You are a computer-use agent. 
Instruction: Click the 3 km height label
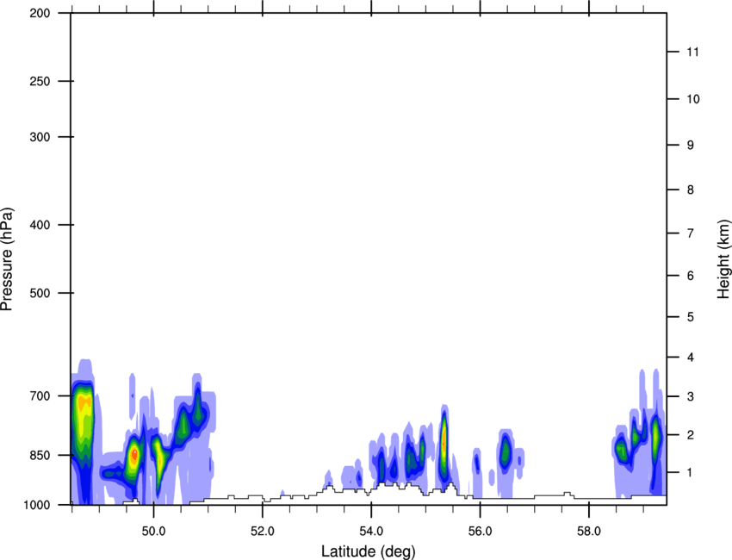pyautogui.click(x=690, y=396)
